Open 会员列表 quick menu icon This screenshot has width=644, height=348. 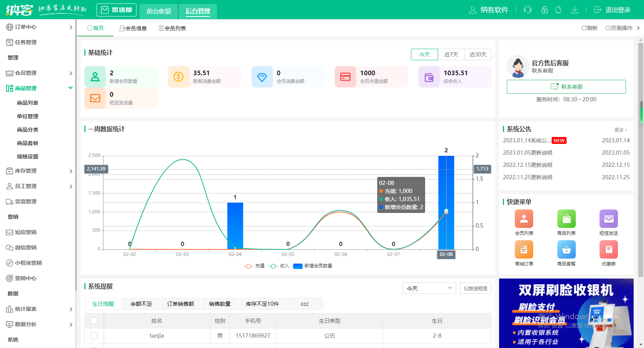(524, 219)
